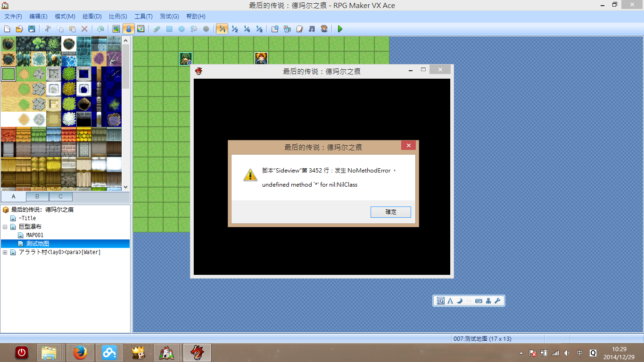The width and height of the screenshot is (644, 362).
Task: Switch to tileset tab B
Action: pos(37,197)
